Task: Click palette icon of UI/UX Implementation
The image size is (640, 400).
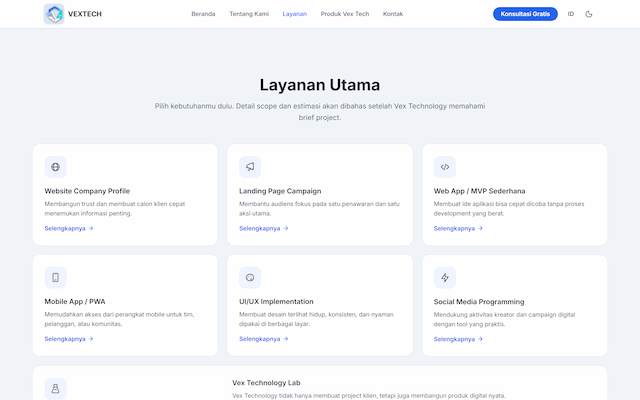Action: point(250,278)
